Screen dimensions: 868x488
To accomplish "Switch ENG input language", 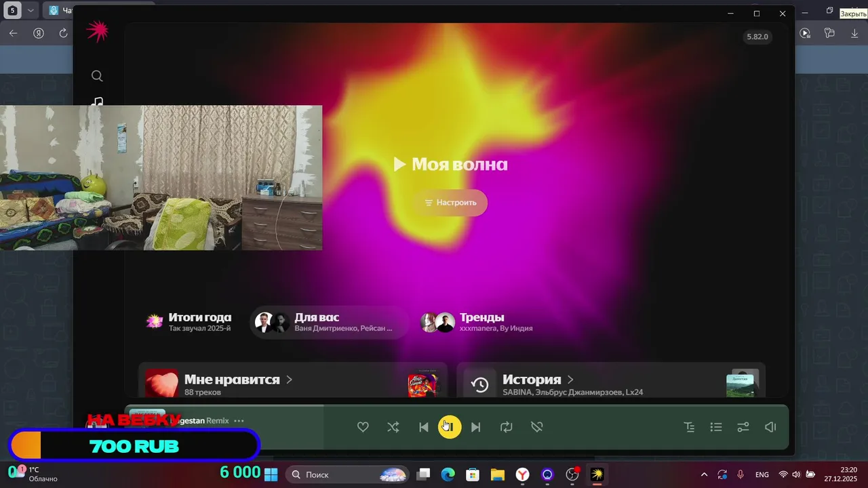I will [x=762, y=474].
